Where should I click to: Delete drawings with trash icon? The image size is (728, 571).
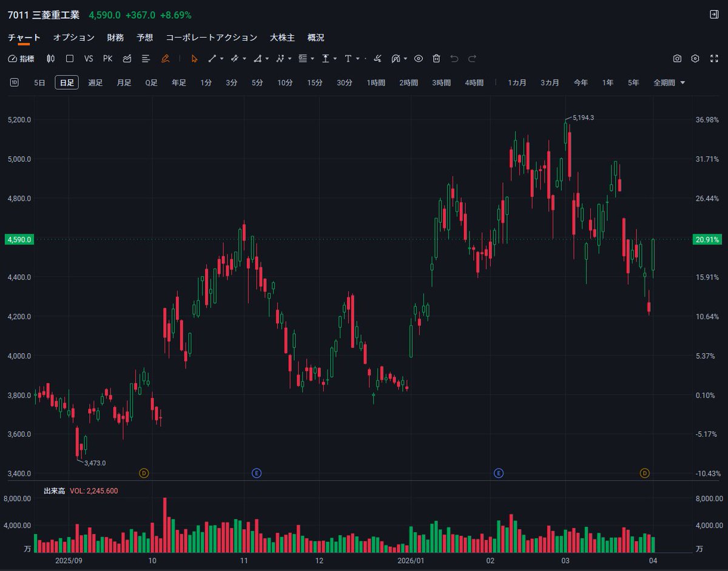point(436,59)
